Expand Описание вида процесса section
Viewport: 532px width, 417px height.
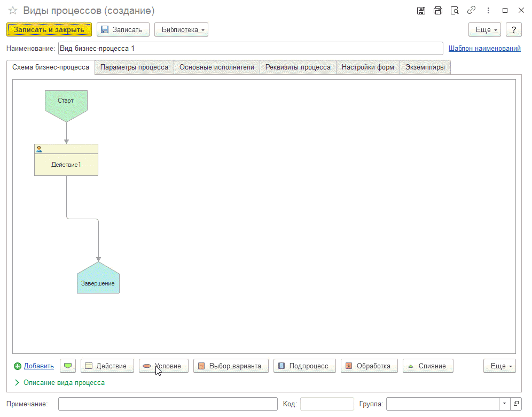point(60,383)
